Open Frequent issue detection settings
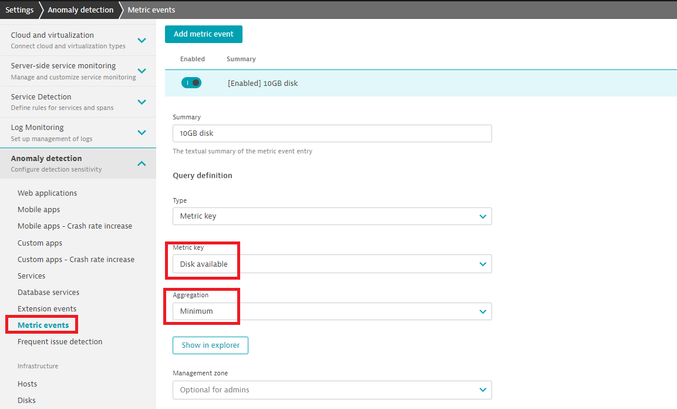Screen dimensions: 677x409 point(59,342)
